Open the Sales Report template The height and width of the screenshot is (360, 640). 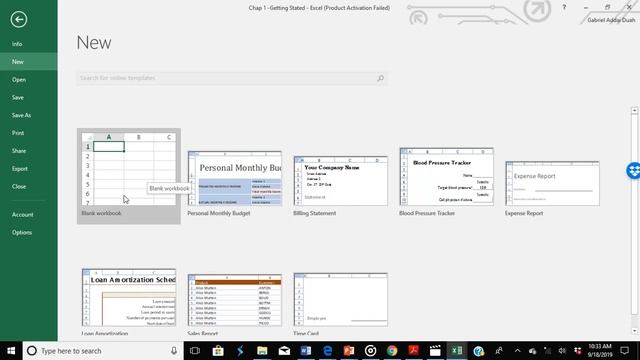click(x=235, y=300)
